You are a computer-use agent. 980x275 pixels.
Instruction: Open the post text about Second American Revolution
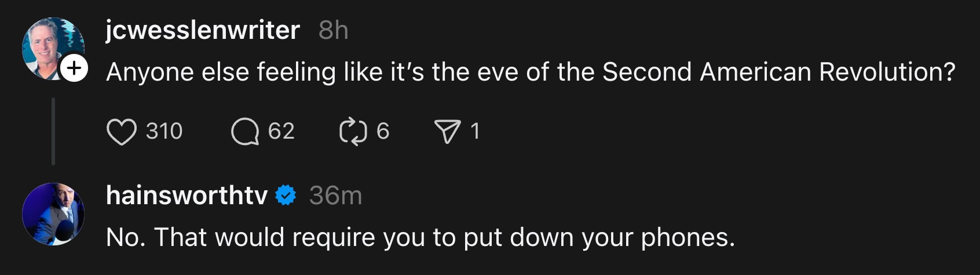[530, 73]
